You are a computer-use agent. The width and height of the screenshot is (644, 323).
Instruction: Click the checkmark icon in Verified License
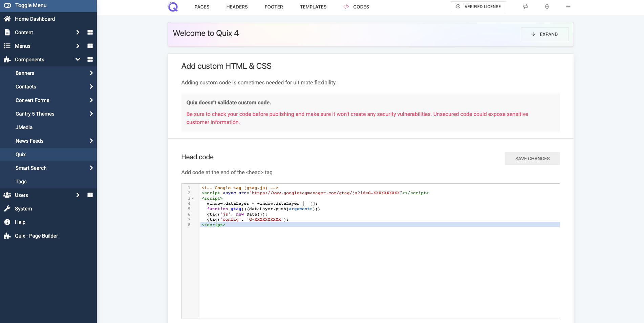458,6
